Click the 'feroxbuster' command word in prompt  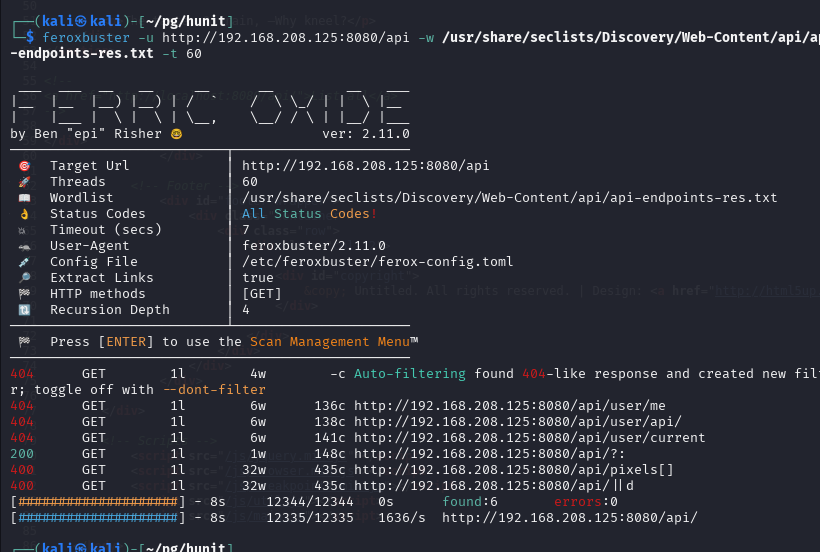[86, 38]
